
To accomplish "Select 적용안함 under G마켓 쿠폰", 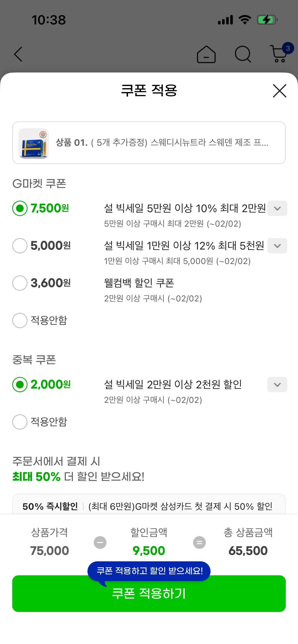I will click(x=20, y=320).
